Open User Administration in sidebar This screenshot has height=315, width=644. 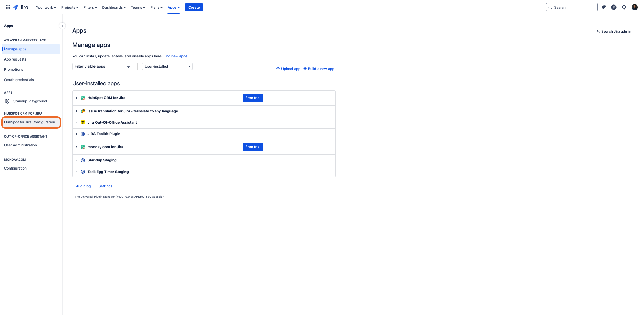click(x=21, y=145)
